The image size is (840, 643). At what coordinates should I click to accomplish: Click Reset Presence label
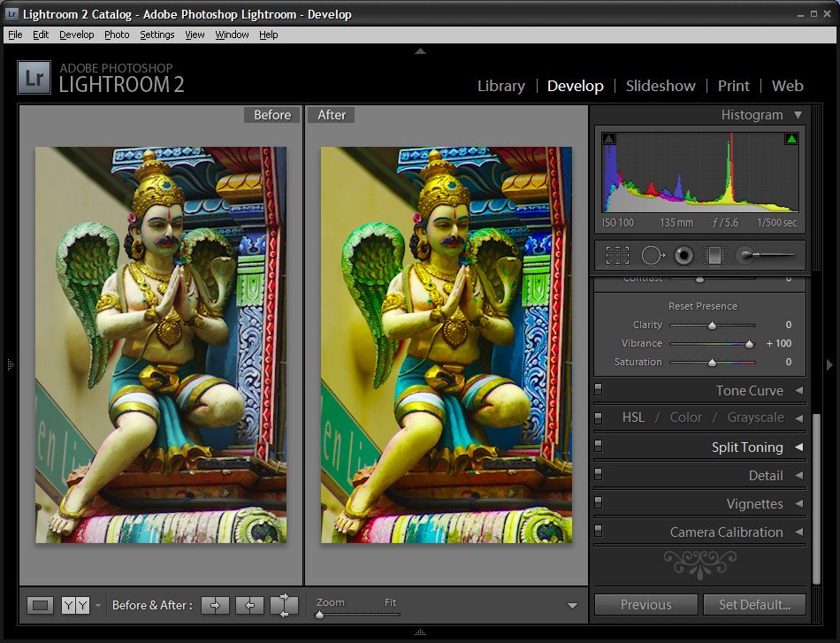coord(702,306)
